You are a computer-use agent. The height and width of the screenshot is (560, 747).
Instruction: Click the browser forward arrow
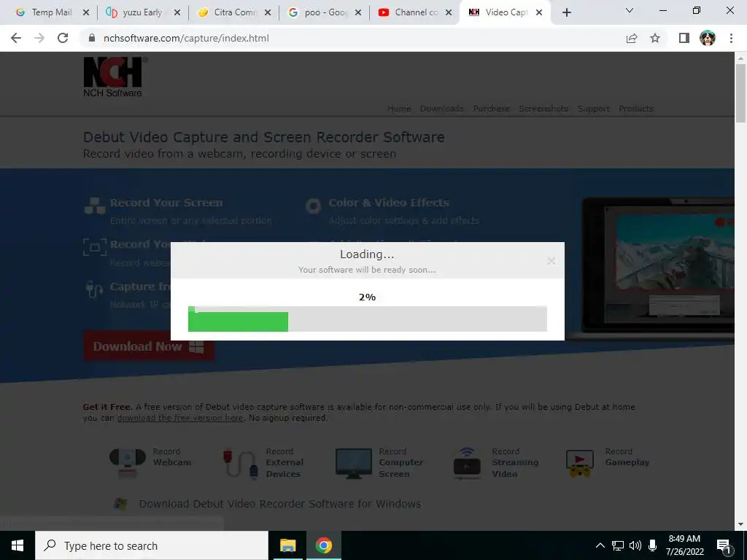coord(39,38)
